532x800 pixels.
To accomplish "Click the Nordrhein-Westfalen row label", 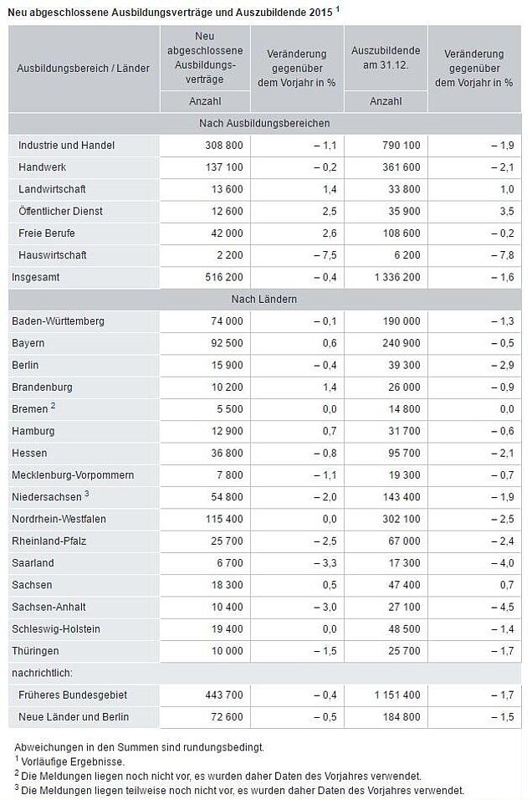I will point(59,520).
